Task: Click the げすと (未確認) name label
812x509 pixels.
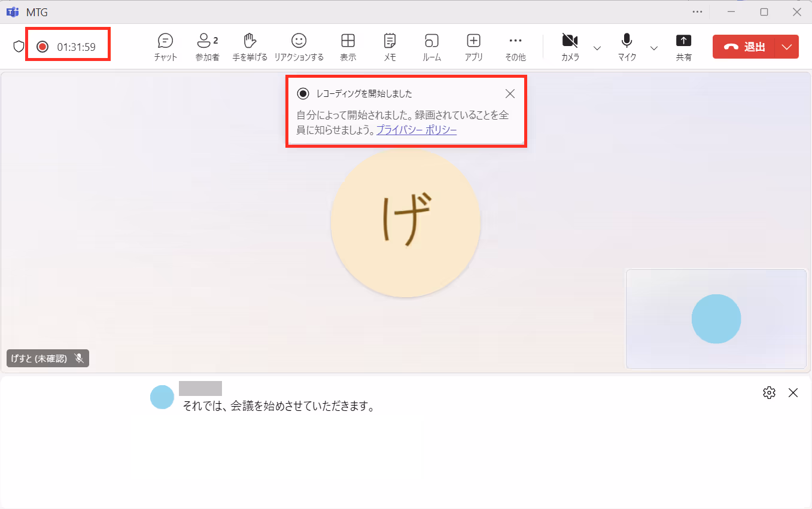Action: pos(39,358)
